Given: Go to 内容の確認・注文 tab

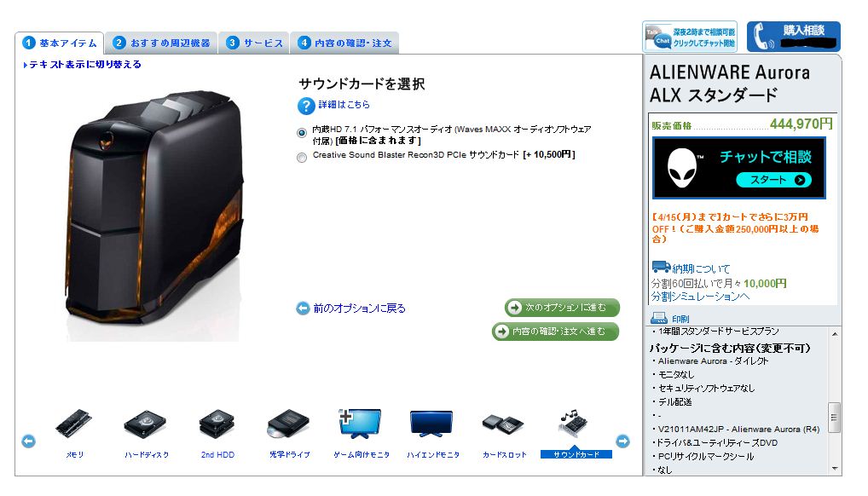Looking at the screenshot, I should point(344,43).
